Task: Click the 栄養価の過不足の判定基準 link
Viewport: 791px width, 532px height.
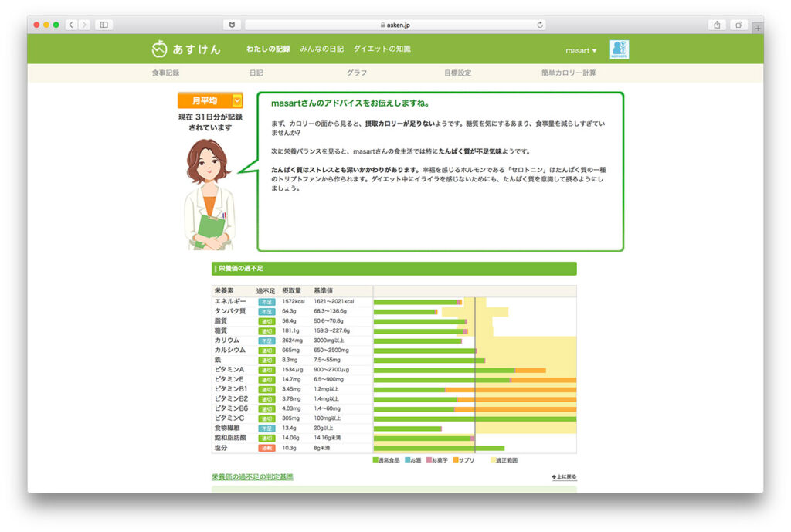Action: coord(252,477)
